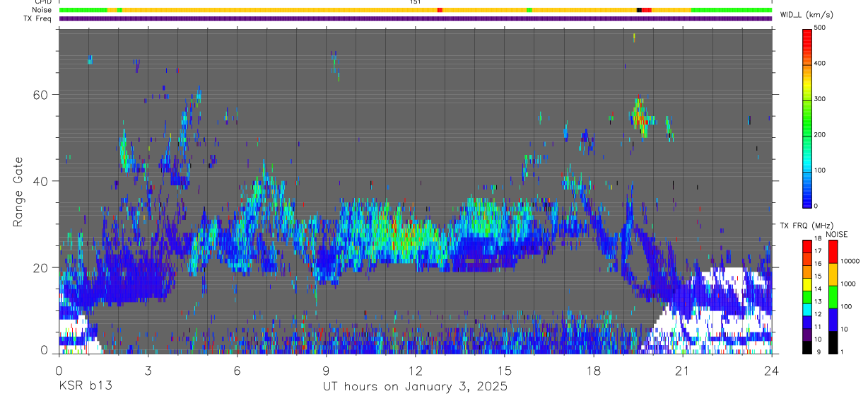This screenshot has height=401, width=868.
Task: Click the UT hours on January 3, 2025 title
Action: point(415,387)
